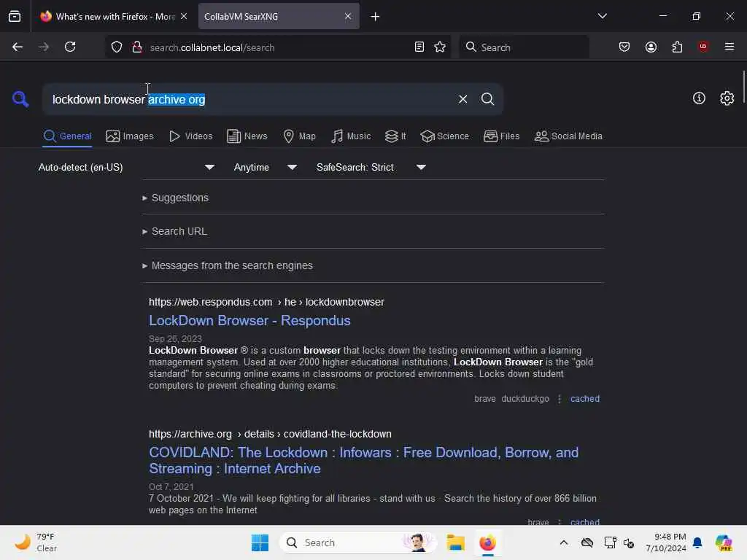Select the Science search category
This screenshot has height=560, width=747.
444,136
